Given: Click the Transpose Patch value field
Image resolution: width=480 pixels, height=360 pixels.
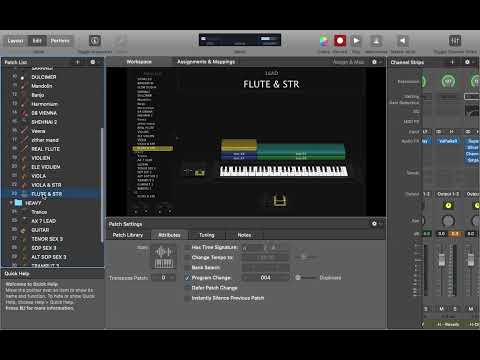Looking at the screenshot, I should point(163,278).
